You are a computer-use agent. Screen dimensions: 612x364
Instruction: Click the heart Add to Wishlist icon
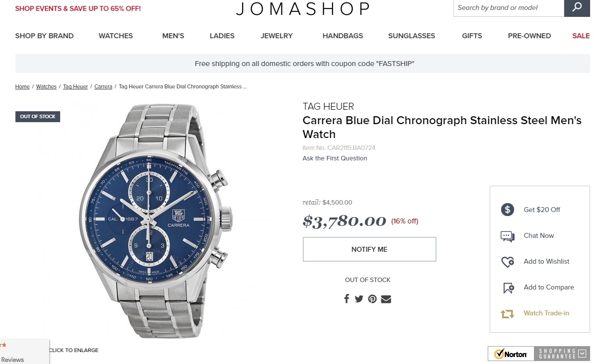pyautogui.click(x=508, y=262)
